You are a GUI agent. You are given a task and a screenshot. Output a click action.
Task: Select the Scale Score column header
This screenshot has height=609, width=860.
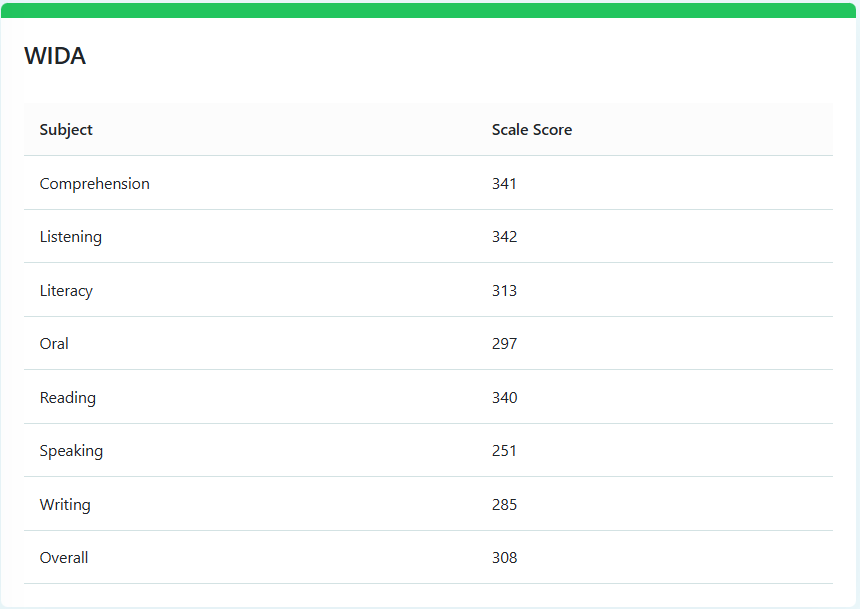tap(532, 129)
